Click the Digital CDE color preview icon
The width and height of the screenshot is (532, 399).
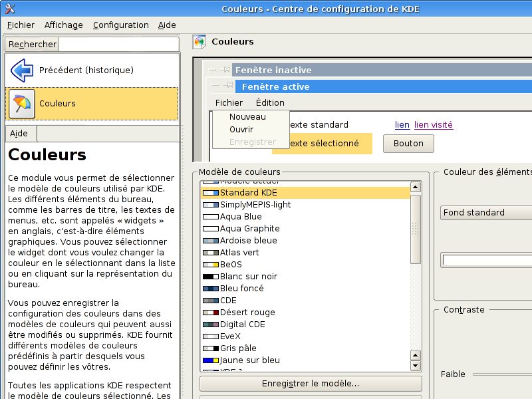pos(211,325)
